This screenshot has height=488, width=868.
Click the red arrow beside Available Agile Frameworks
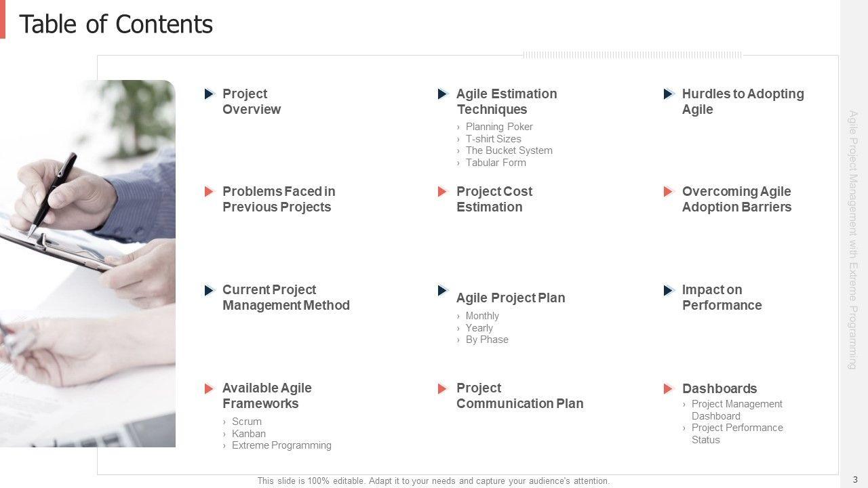point(210,388)
